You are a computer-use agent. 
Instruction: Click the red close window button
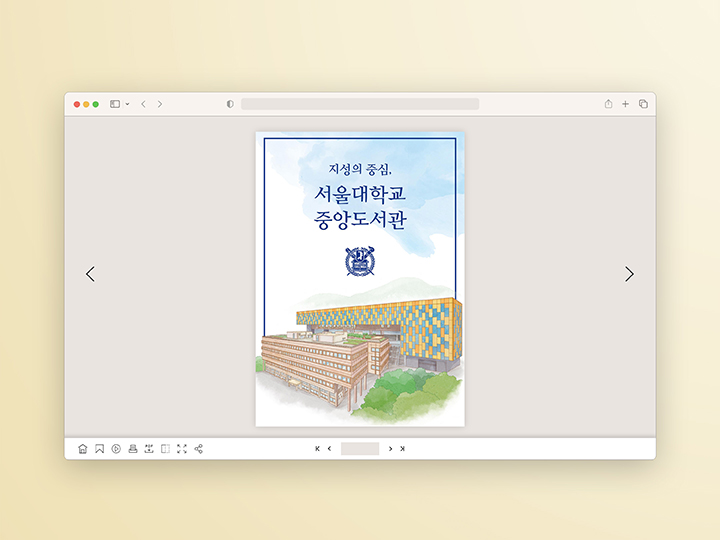[77, 104]
